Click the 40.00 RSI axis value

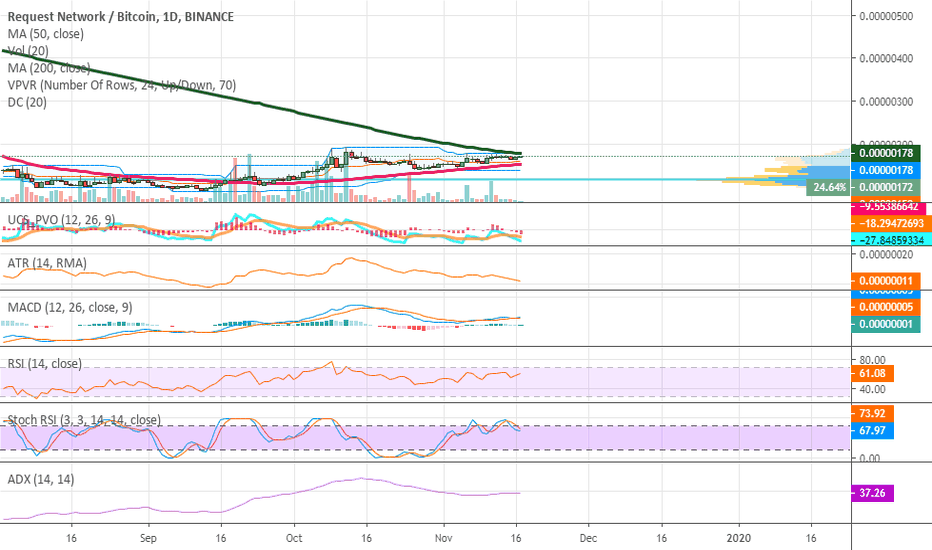coord(872,389)
